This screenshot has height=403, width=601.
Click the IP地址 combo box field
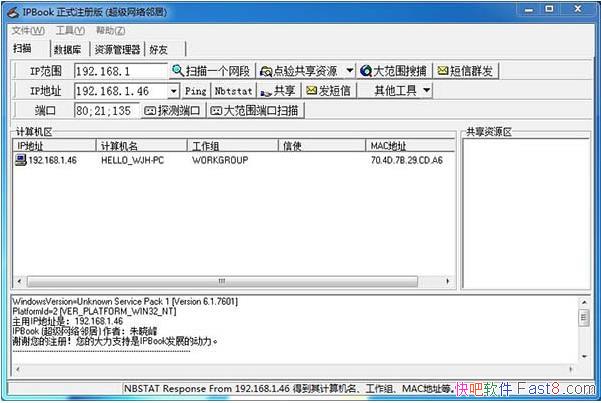[x=122, y=91]
